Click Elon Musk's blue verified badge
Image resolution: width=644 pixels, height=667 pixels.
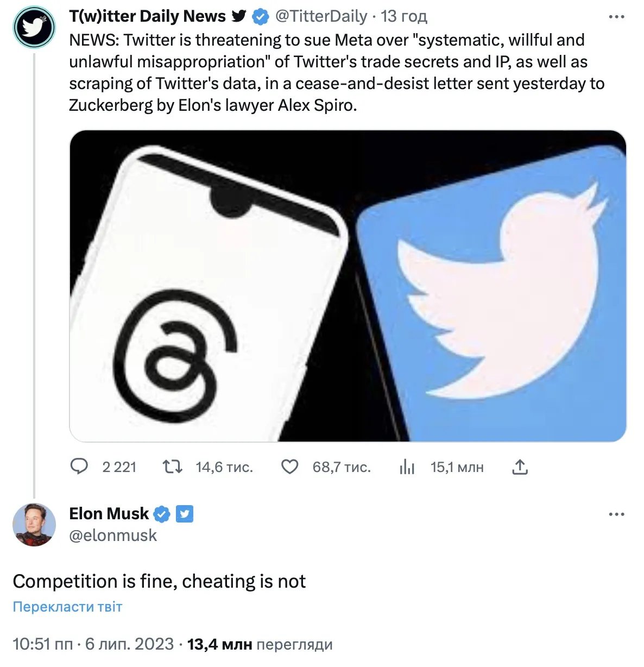click(162, 514)
